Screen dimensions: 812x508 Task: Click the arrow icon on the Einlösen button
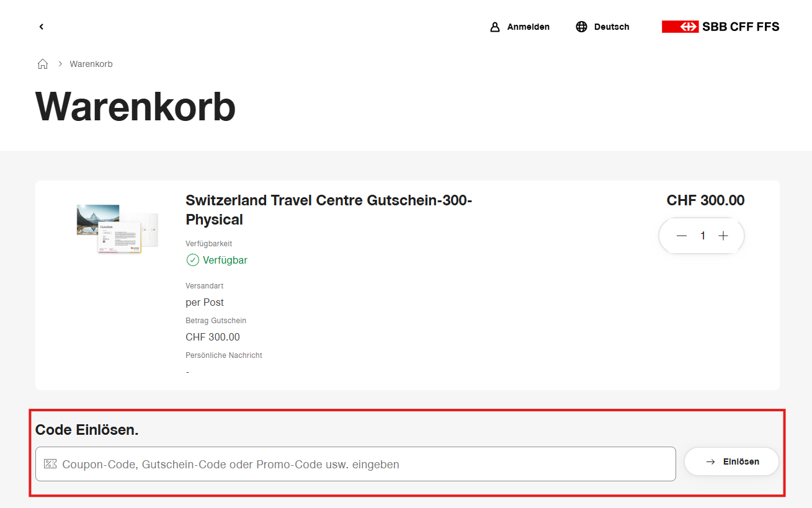click(x=711, y=461)
